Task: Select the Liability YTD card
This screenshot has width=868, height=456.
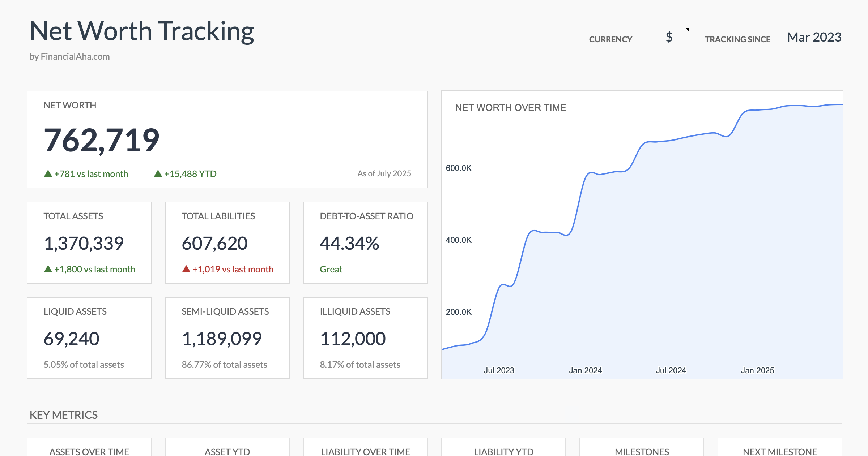Action: pyautogui.click(x=503, y=451)
